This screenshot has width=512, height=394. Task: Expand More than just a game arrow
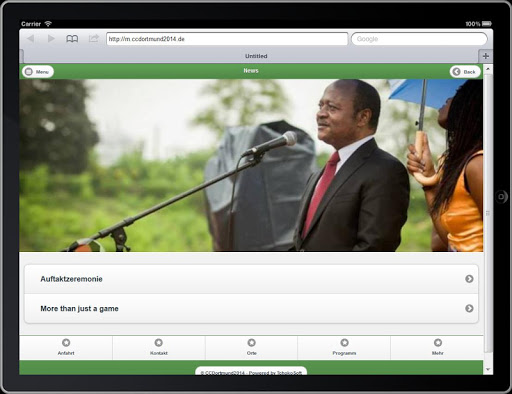coord(469,308)
